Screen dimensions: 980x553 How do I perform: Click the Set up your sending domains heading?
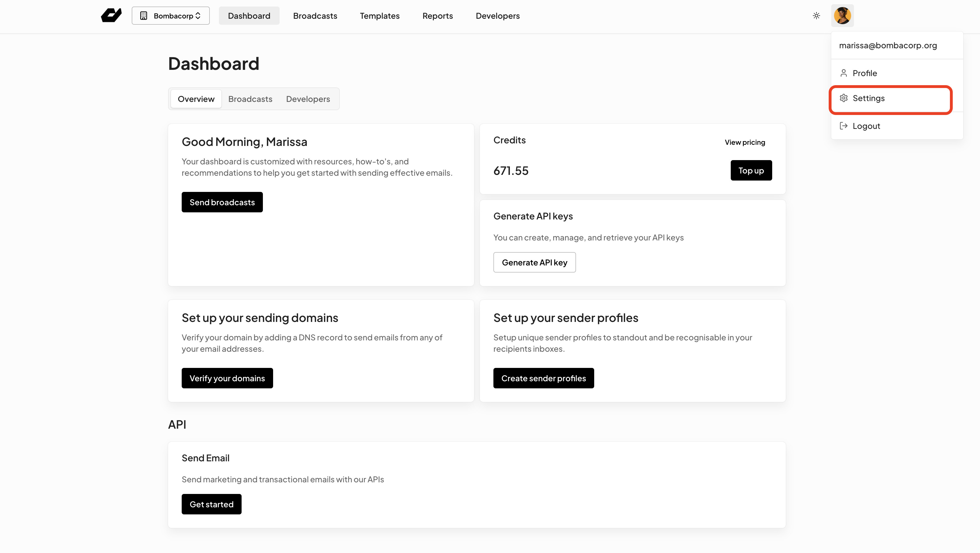click(x=260, y=318)
